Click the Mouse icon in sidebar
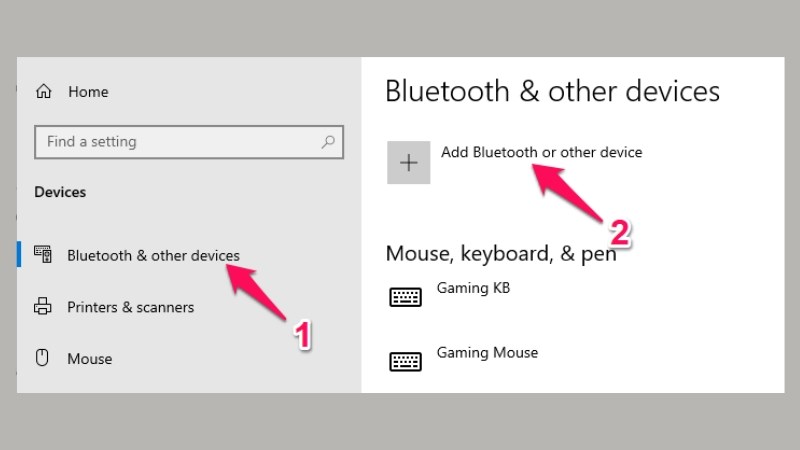Viewport: 800px width, 450px height. pyautogui.click(x=43, y=358)
